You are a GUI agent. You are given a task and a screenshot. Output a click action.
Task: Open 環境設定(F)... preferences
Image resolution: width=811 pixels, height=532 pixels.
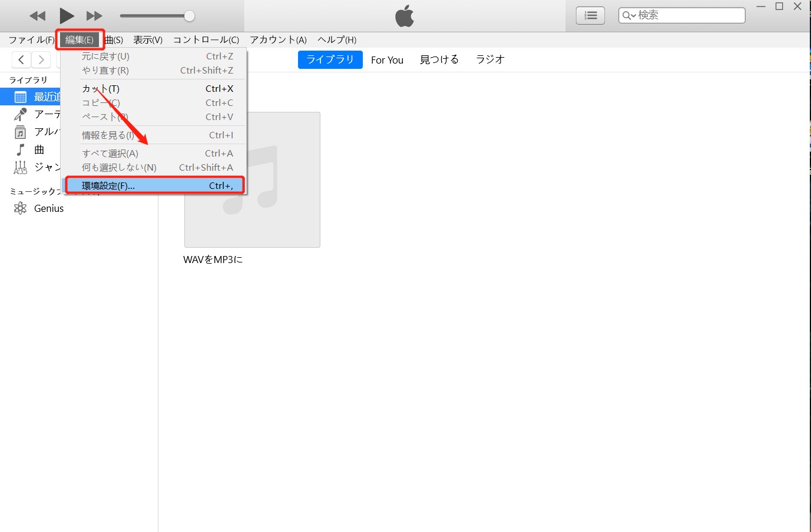(154, 185)
